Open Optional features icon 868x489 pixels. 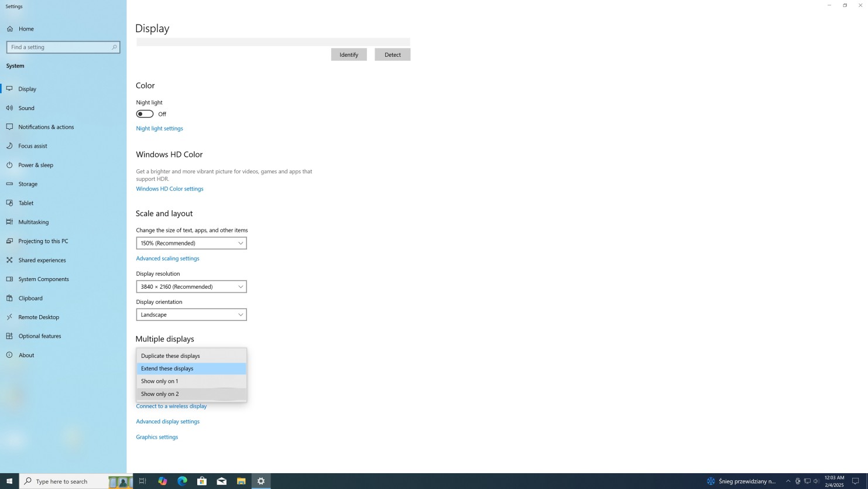coord(10,336)
